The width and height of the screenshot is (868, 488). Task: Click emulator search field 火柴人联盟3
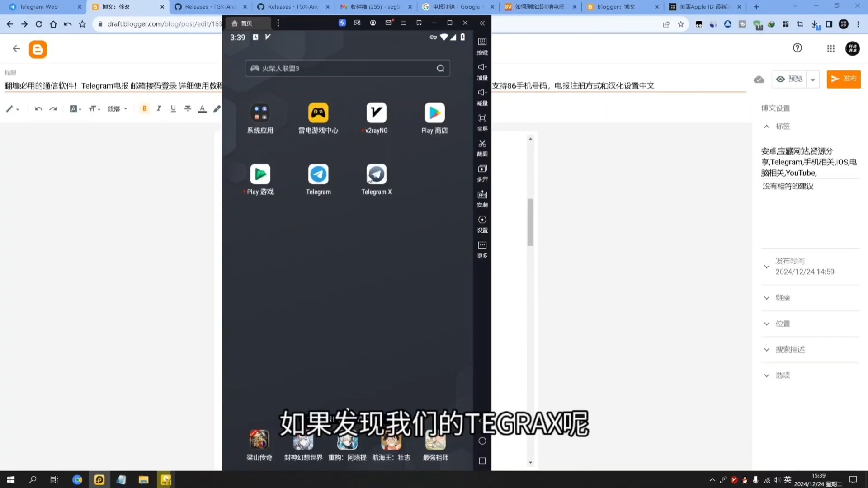(347, 68)
